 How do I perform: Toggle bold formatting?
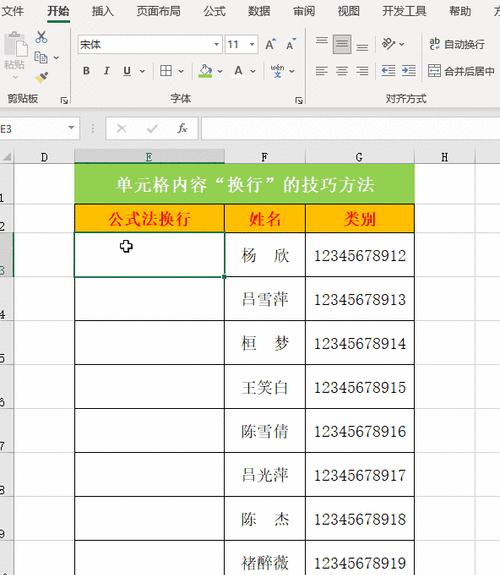86,70
